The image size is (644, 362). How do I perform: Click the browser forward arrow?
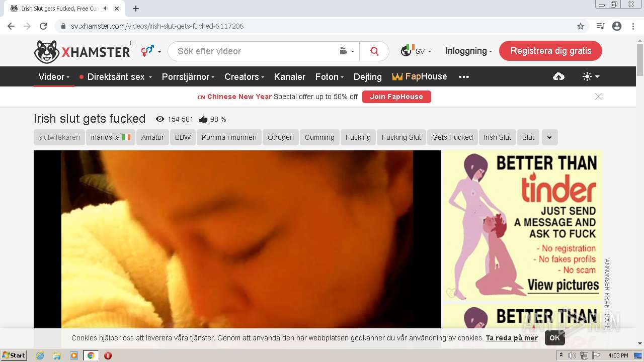coord(27,26)
